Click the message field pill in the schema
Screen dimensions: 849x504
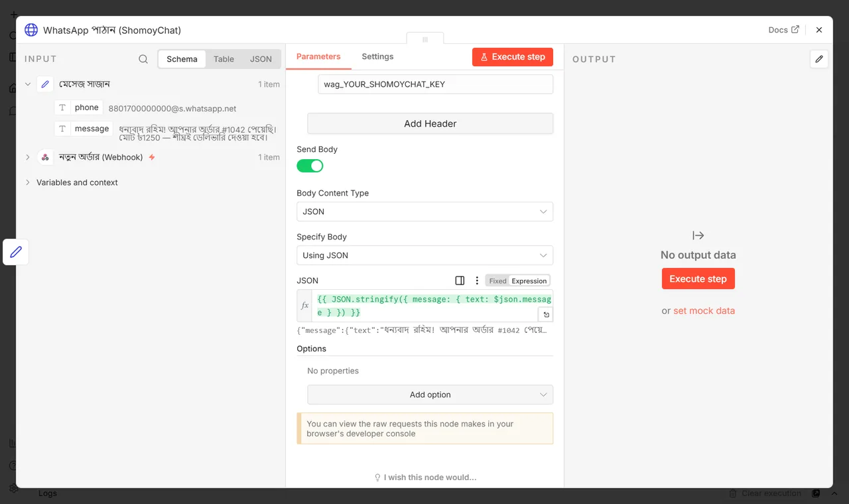coord(84,129)
